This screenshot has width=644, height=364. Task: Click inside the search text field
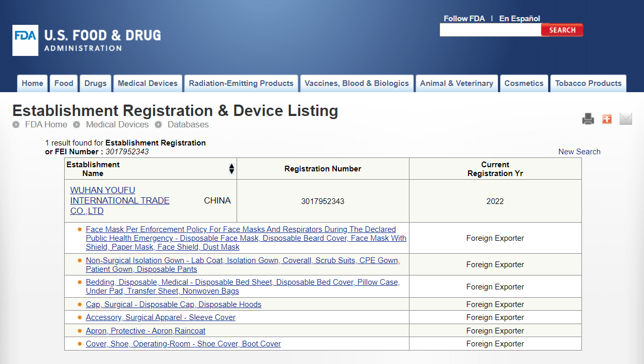point(490,30)
